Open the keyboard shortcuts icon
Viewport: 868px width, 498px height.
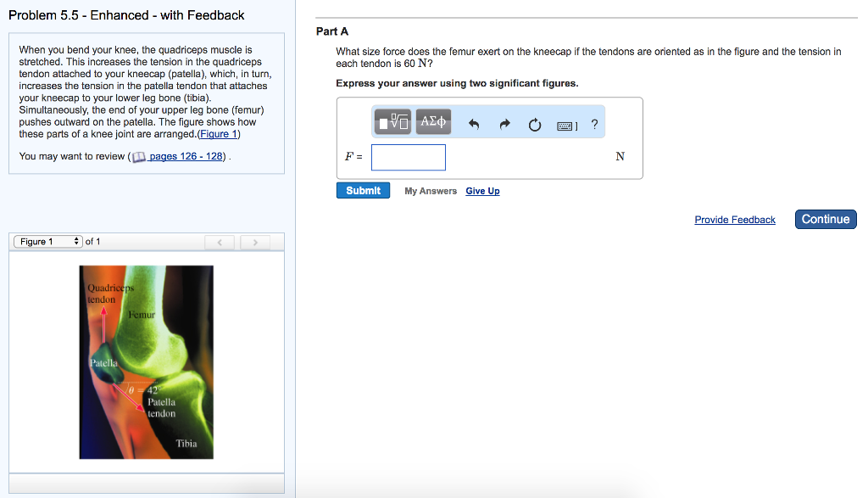[567, 126]
